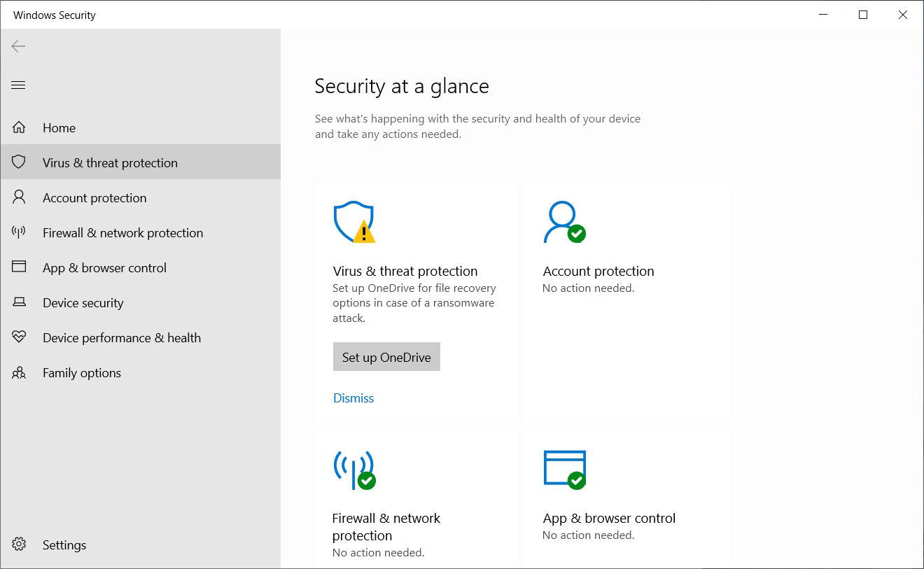
Task: Click the shield icon in sidebar
Action: point(19,162)
